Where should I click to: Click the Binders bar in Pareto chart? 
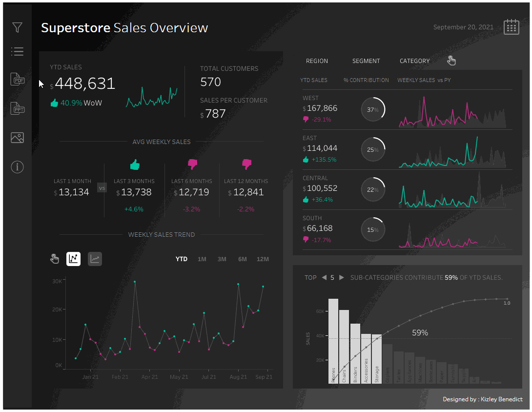355,353
